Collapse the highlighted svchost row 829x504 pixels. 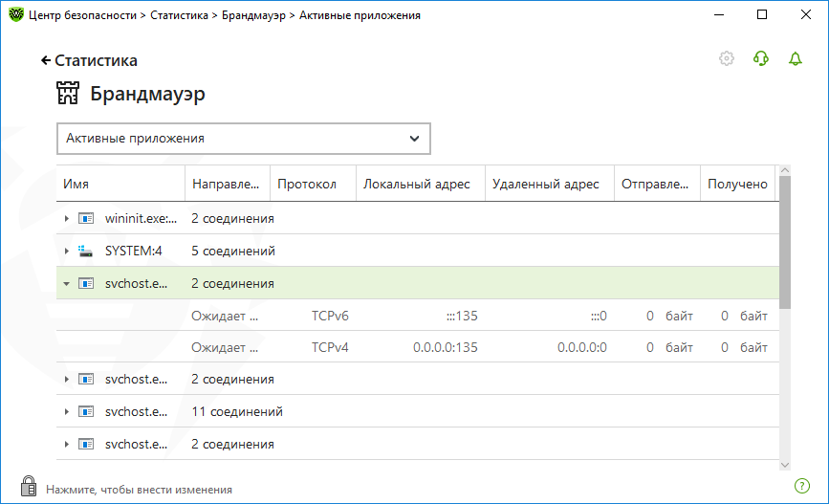[x=67, y=283]
